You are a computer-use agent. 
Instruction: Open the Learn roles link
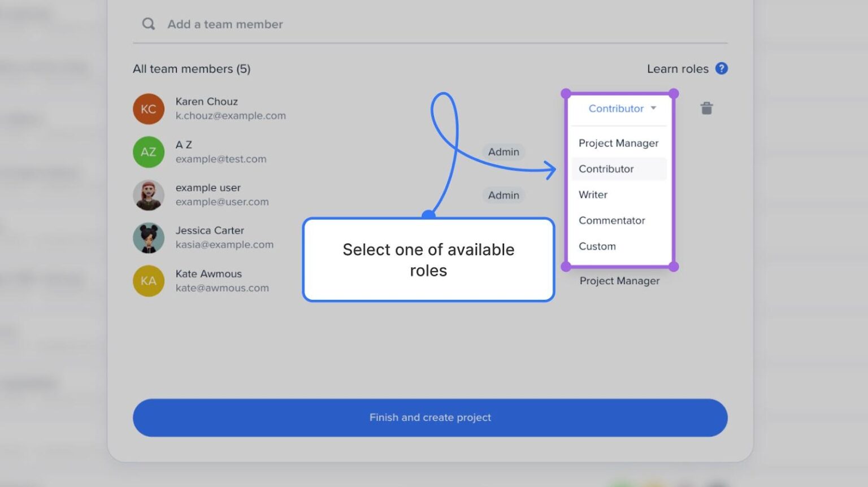point(677,68)
